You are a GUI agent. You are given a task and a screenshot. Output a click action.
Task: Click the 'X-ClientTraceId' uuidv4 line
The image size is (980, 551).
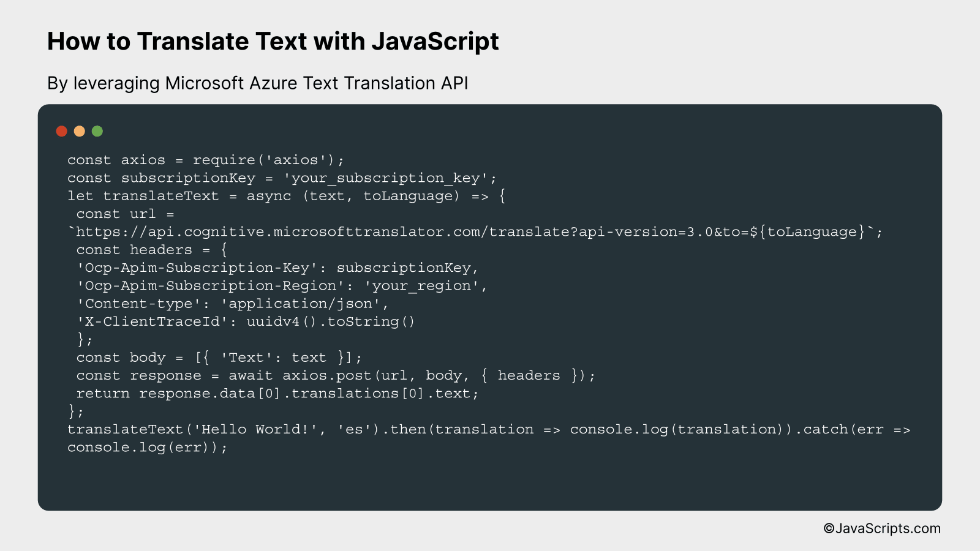point(246,321)
